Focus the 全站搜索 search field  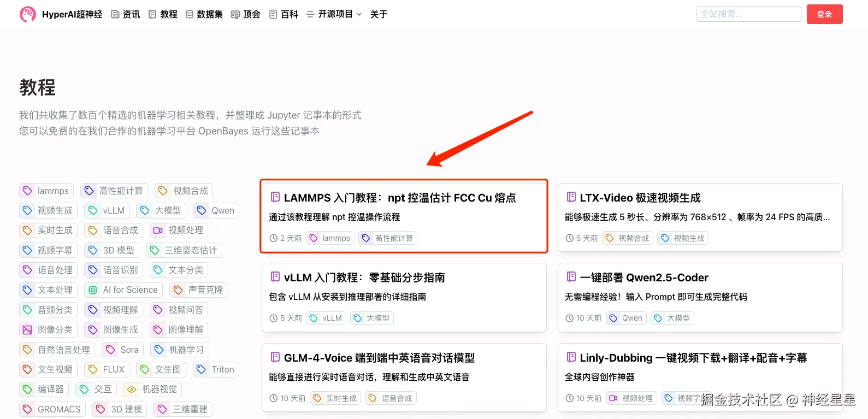(x=748, y=14)
